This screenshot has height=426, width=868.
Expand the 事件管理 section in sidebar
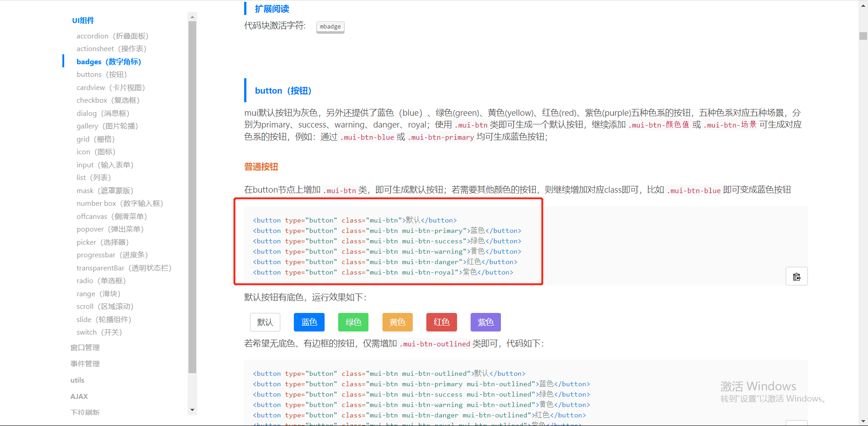coord(85,363)
